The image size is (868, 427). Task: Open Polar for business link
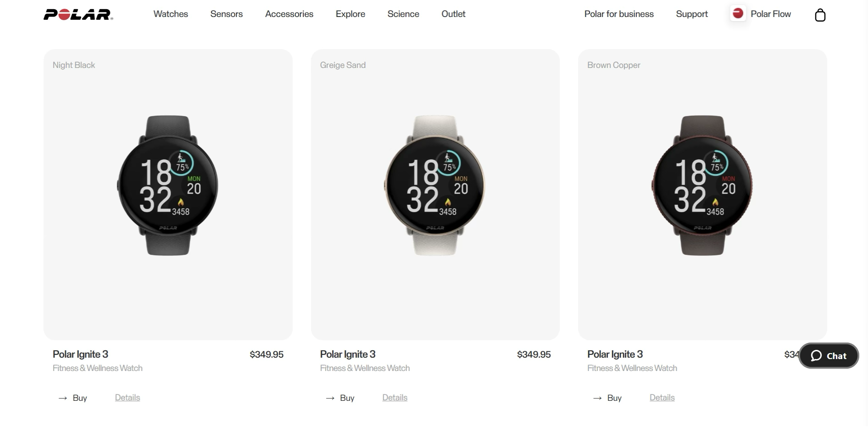[x=619, y=14]
